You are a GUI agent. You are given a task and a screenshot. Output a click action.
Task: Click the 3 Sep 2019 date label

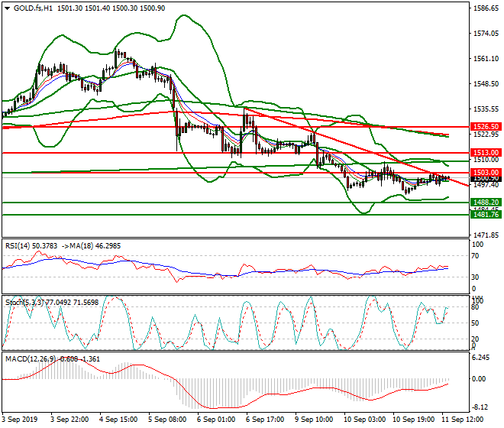18,421
